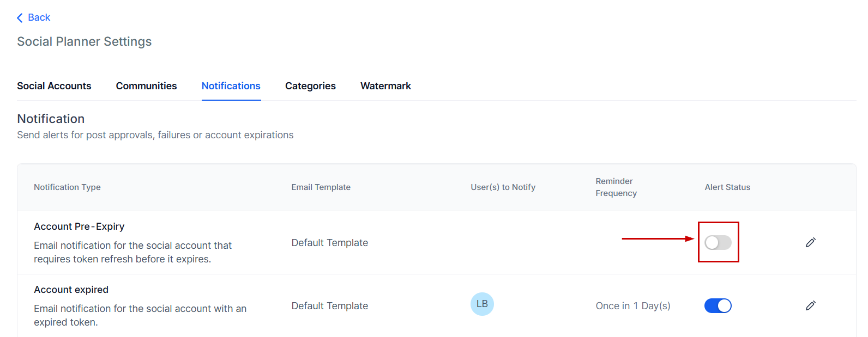Select the Notifications tab
868x337 pixels.
click(231, 86)
